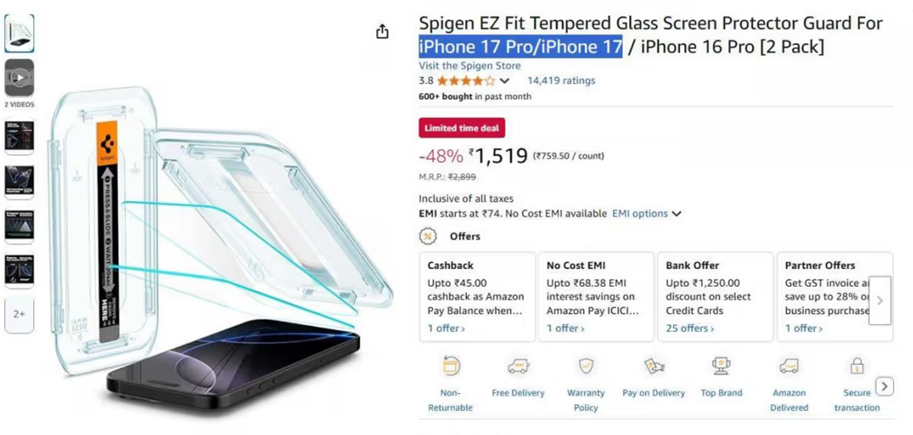Click the Pay on Delivery icon
The width and height of the screenshot is (913, 435).
coord(654,366)
